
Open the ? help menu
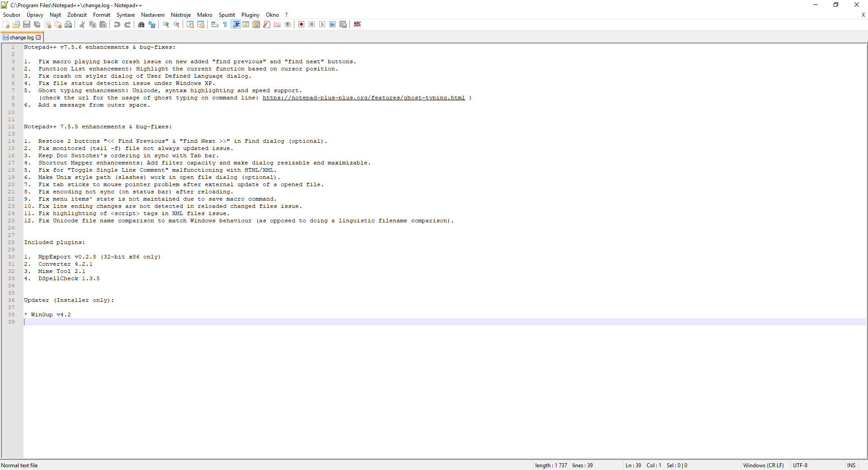[286, 15]
